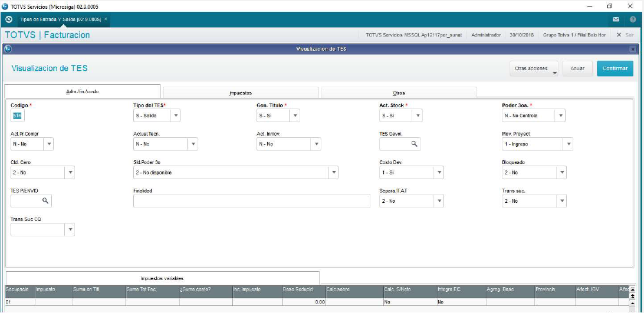The height and width of the screenshot is (313, 644).
Task: Open the Trans.Suc CQ dropdown
Action: click(70, 229)
